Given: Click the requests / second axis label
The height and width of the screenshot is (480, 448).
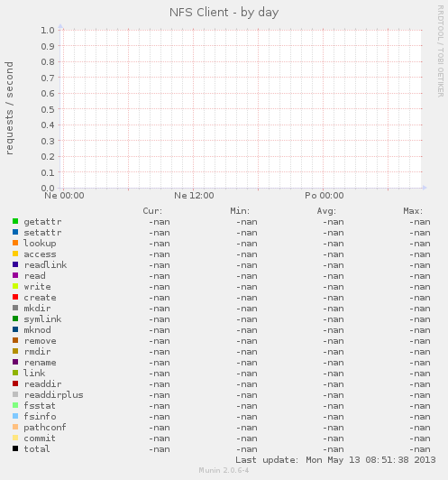Looking at the screenshot, I should tap(10, 108).
